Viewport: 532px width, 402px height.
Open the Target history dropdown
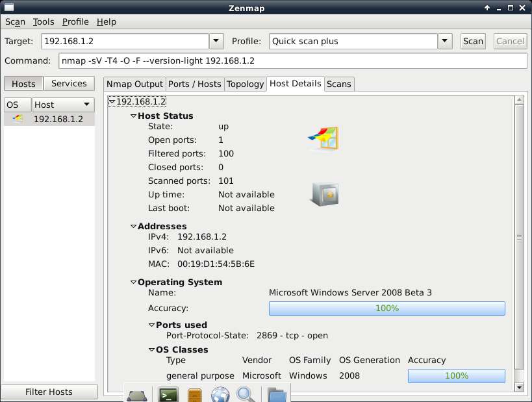coord(216,41)
